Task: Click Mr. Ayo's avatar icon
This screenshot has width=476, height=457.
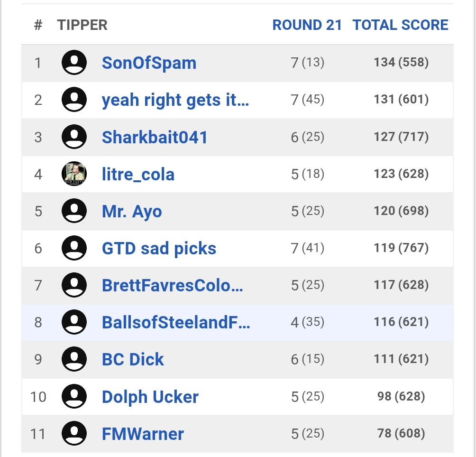Action: (74, 211)
